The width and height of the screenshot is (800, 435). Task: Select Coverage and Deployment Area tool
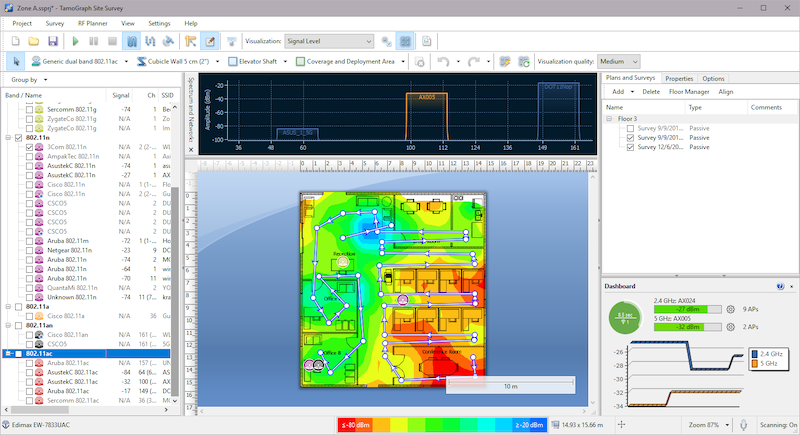click(x=345, y=62)
